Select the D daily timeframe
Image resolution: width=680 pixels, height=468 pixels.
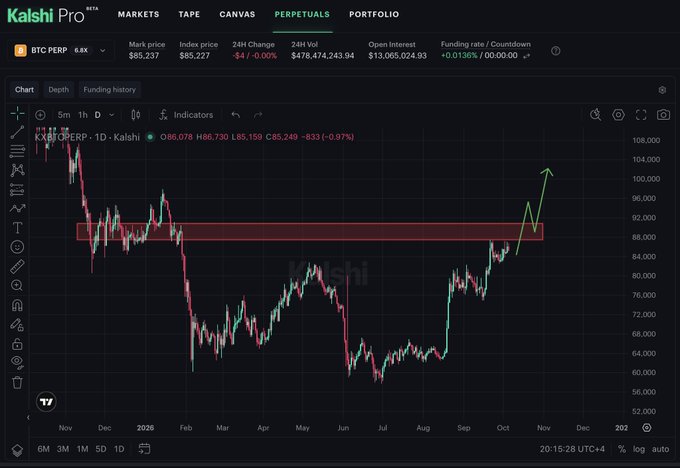point(98,115)
